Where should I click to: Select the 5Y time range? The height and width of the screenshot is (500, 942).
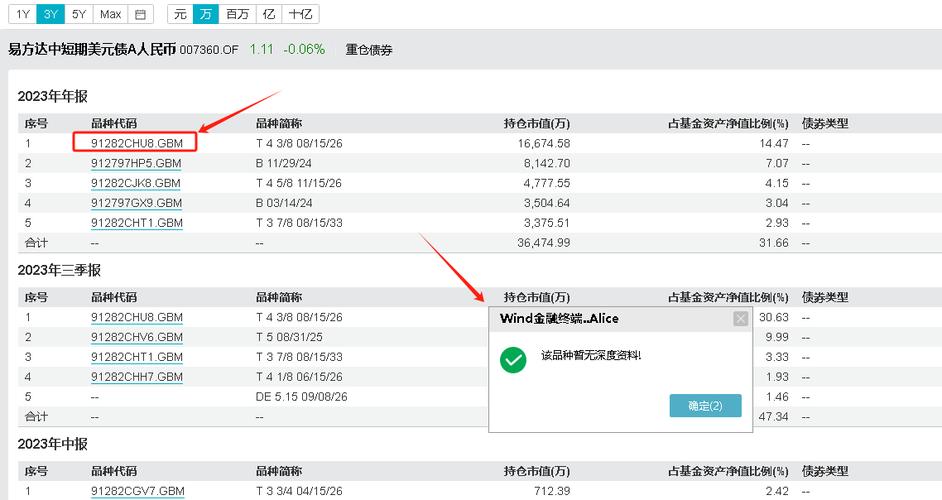79,14
